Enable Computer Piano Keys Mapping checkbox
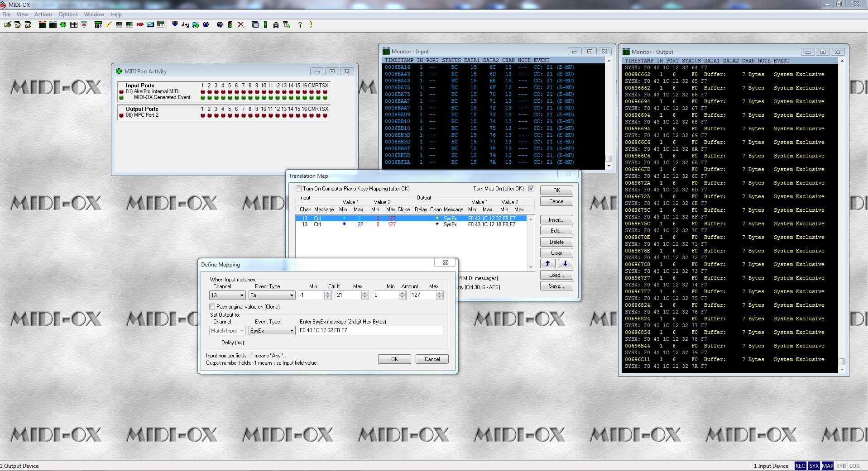The image size is (868, 471). tap(298, 189)
